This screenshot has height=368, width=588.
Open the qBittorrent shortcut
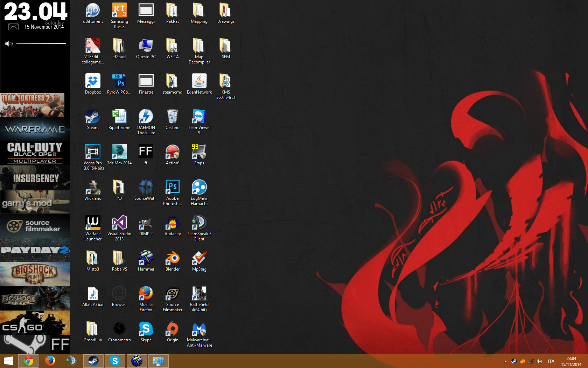(93, 11)
